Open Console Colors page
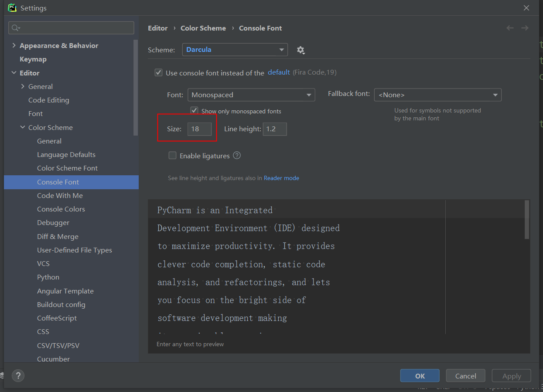543x392 pixels. [x=61, y=209]
